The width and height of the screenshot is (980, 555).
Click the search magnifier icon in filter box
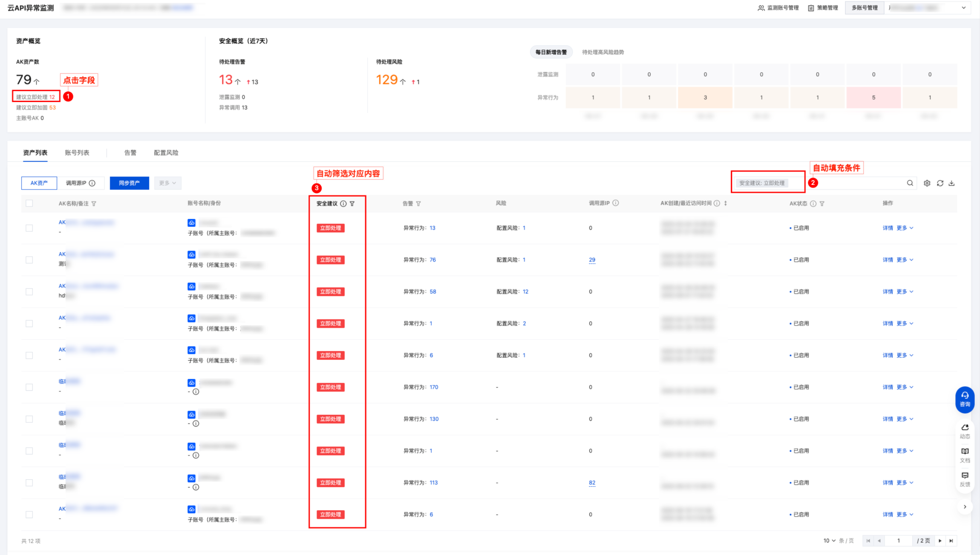[x=910, y=183]
